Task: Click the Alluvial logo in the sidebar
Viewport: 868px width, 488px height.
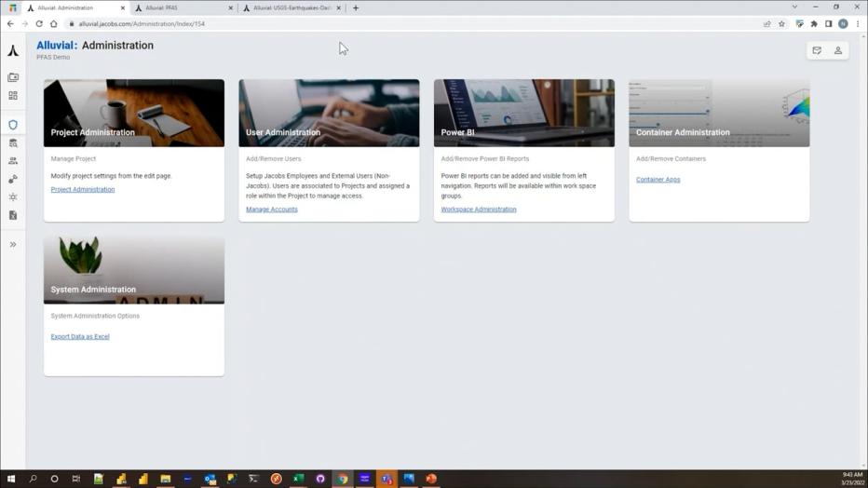Action: pos(13,50)
